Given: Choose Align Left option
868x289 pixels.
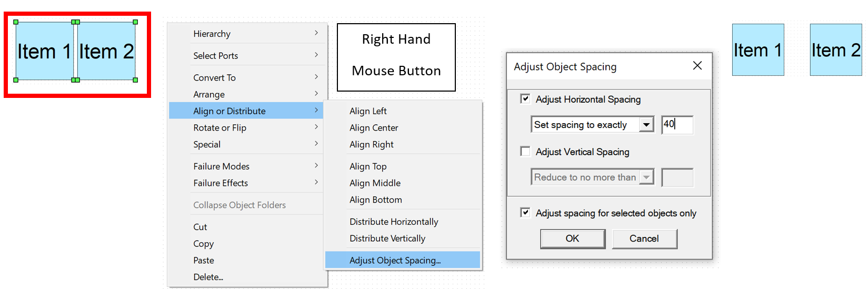Looking at the screenshot, I should click(x=368, y=111).
